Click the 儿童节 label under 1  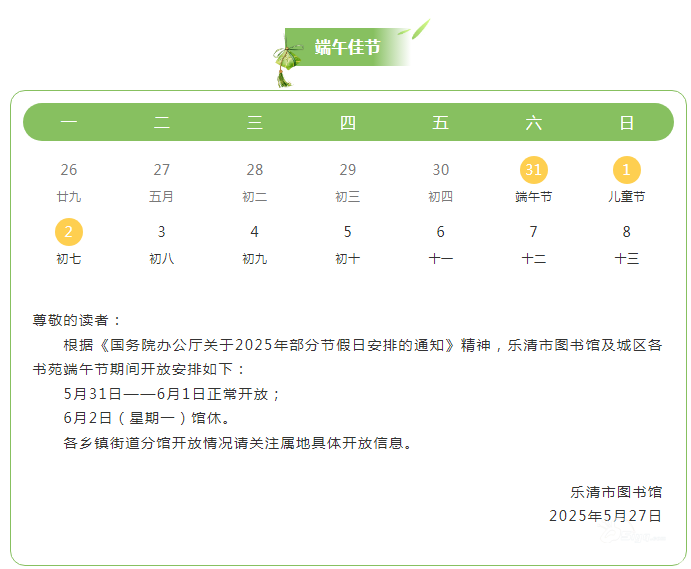(x=627, y=197)
